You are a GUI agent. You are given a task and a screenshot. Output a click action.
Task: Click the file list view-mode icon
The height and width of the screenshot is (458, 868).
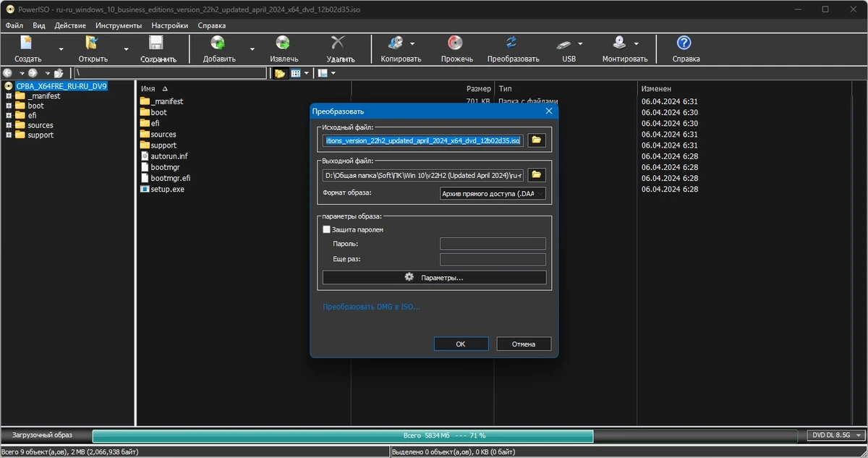tap(296, 73)
